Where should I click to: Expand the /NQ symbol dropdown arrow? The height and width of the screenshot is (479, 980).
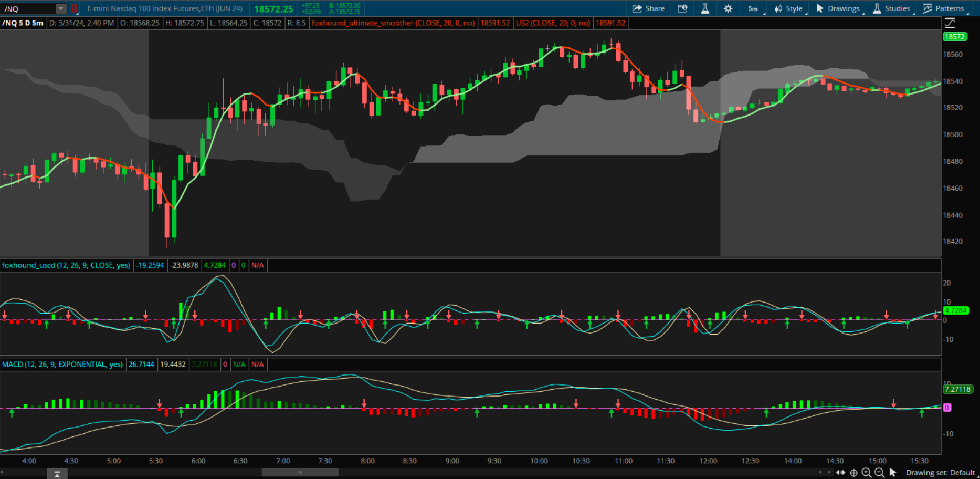pyautogui.click(x=61, y=8)
